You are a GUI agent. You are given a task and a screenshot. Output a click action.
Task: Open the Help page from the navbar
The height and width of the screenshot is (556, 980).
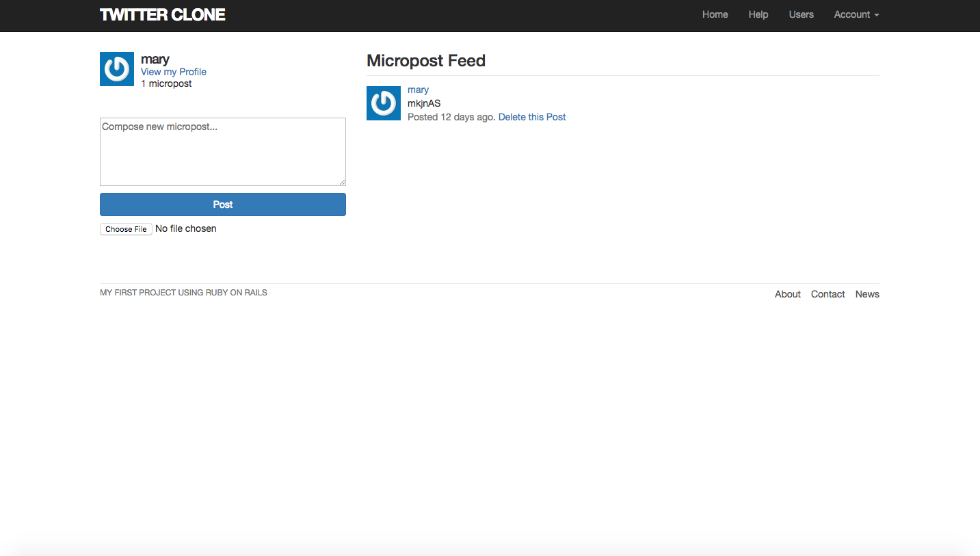[758, 14]
